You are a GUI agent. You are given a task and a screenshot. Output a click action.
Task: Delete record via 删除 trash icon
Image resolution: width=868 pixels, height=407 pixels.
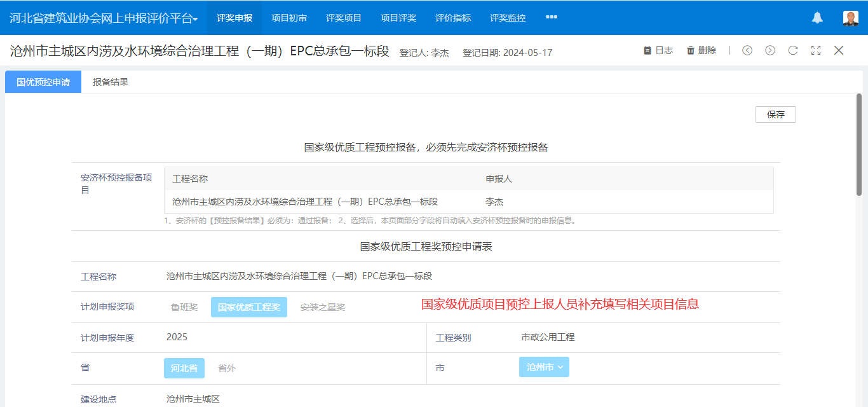click(701, 50)
